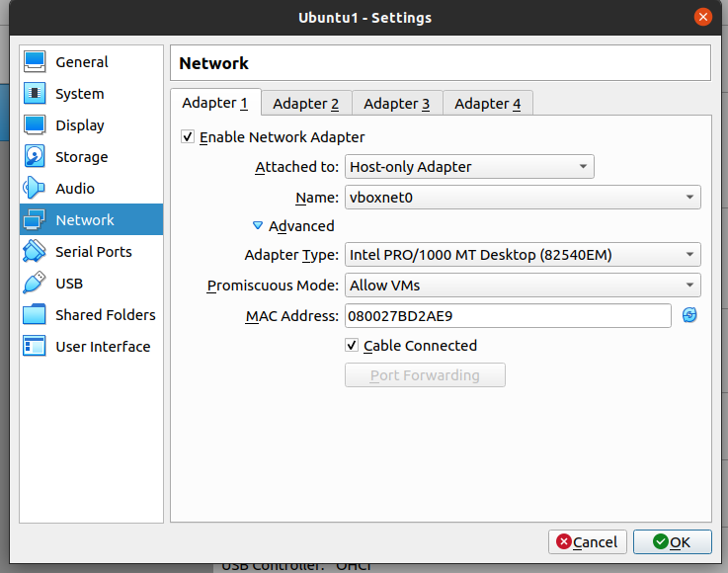This screenshot has height=573, width=728.
Task: Open User Interface settings icon
Action: click(x=36, y=347)
